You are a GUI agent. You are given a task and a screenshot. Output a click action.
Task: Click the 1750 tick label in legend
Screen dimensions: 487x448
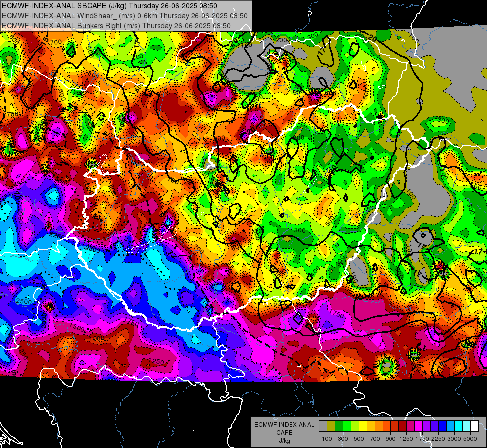coord(422,439)
